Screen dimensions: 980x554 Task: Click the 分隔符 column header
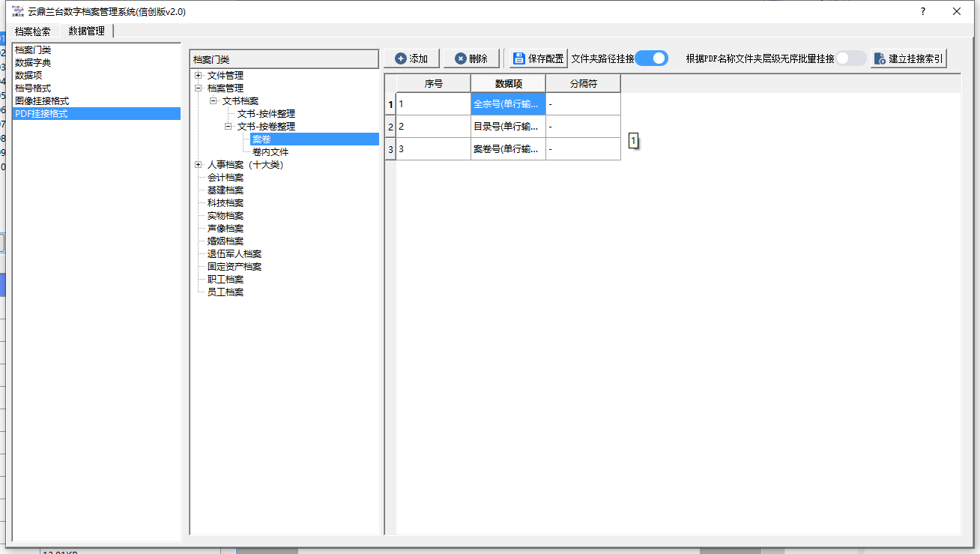tap(583, 84)
